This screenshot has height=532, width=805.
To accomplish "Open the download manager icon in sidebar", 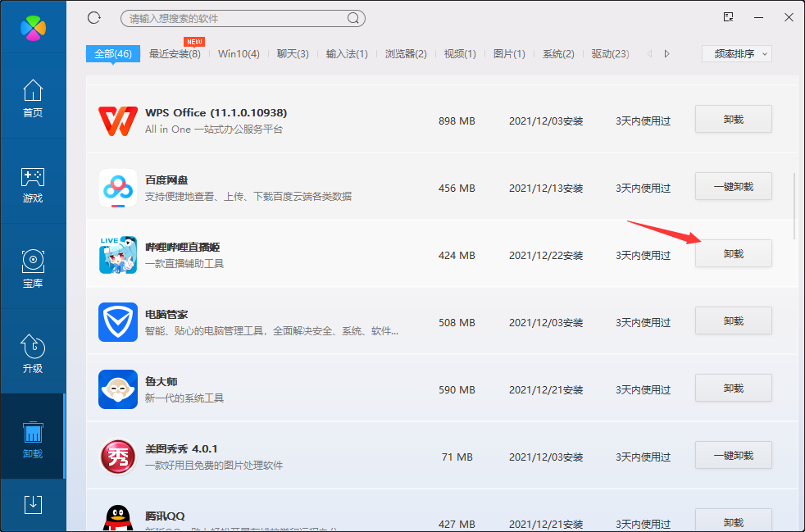I will 33,505.
